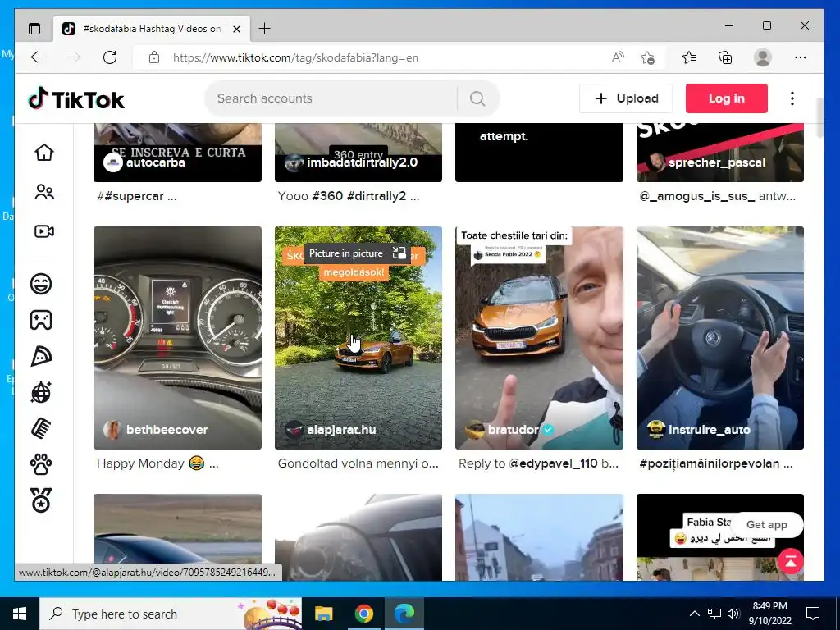Select the Sports medal icon
Screen dimensions: 840x630
[x=41, y=500]
